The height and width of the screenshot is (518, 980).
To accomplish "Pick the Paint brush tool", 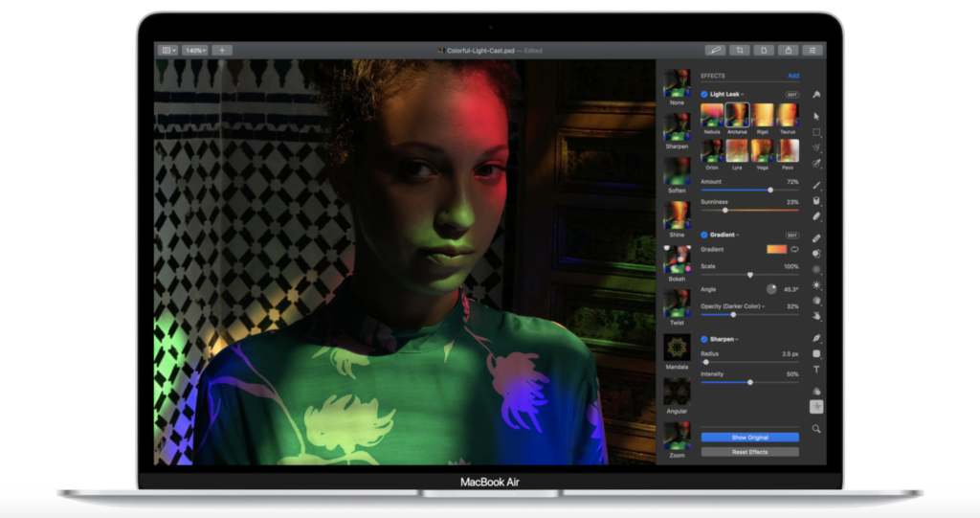I will (x=816, y=185).
